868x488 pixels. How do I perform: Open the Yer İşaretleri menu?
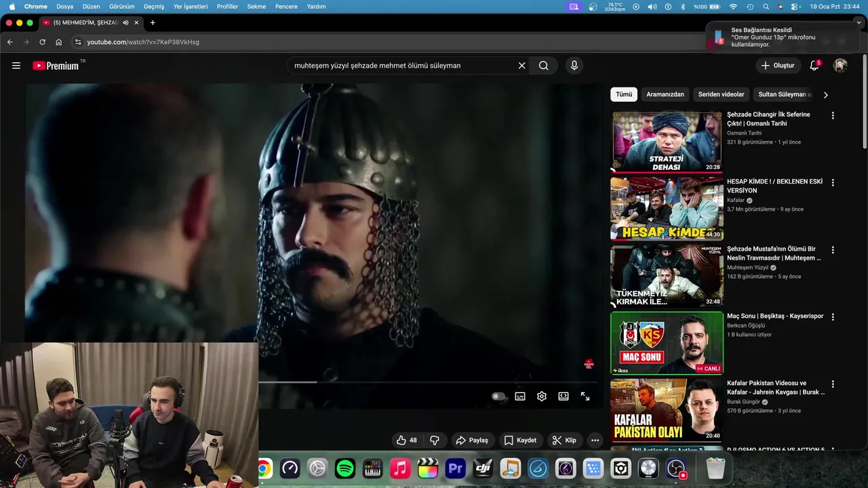click(x=191, y=6)
